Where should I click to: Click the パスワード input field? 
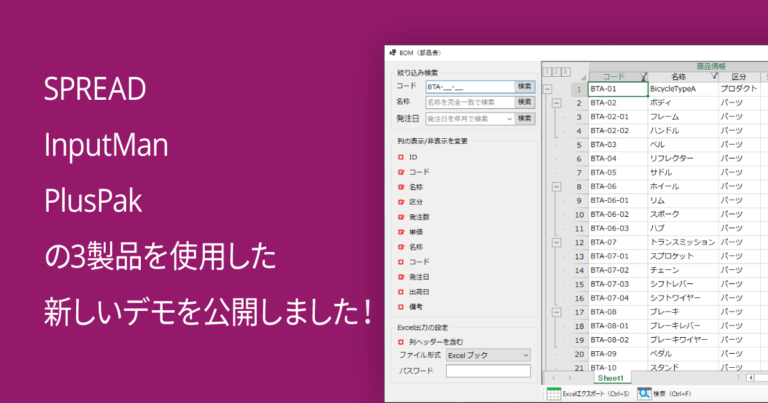(x=488, y=371)
